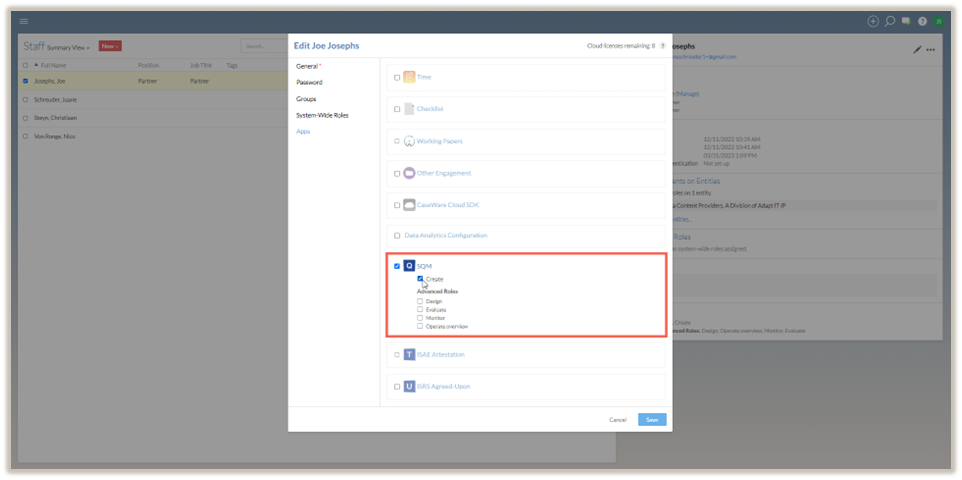Click the SQM app icon
962x480 pixels.
pyautogui.click(x=409, y=266)
